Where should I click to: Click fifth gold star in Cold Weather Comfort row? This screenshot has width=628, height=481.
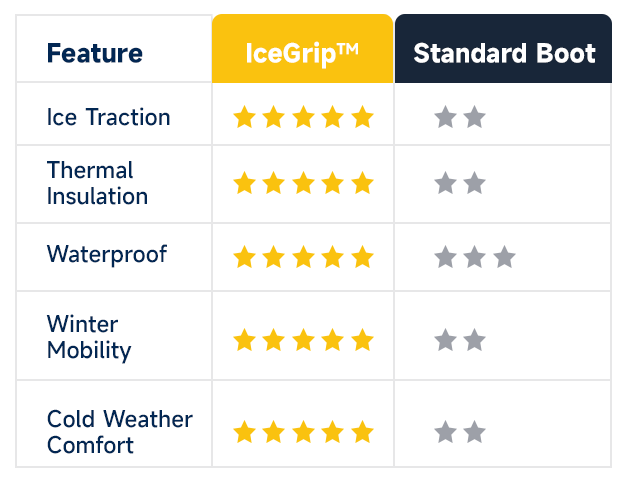(362, 432)
